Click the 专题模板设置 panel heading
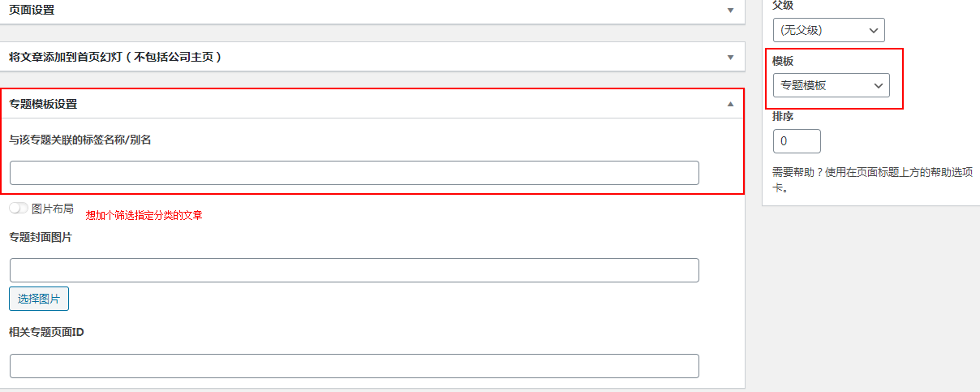Screen dimensions: 980x392 [43, 104]
